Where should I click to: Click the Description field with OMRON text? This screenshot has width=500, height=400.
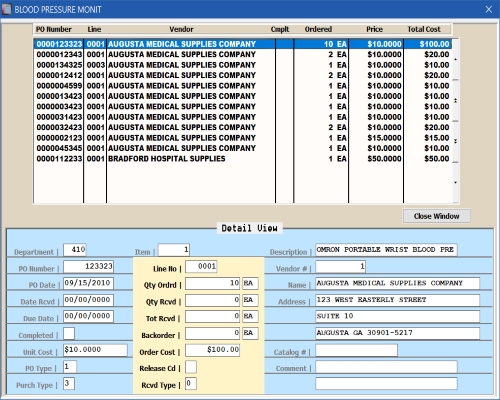point(386,250)
